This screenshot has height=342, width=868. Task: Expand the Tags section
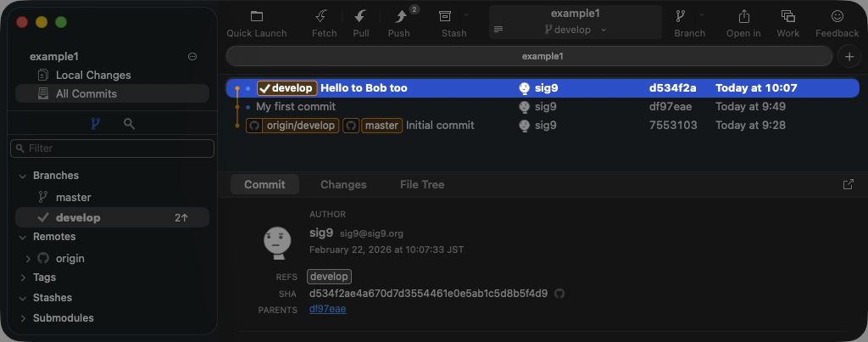tap(23, 278)
